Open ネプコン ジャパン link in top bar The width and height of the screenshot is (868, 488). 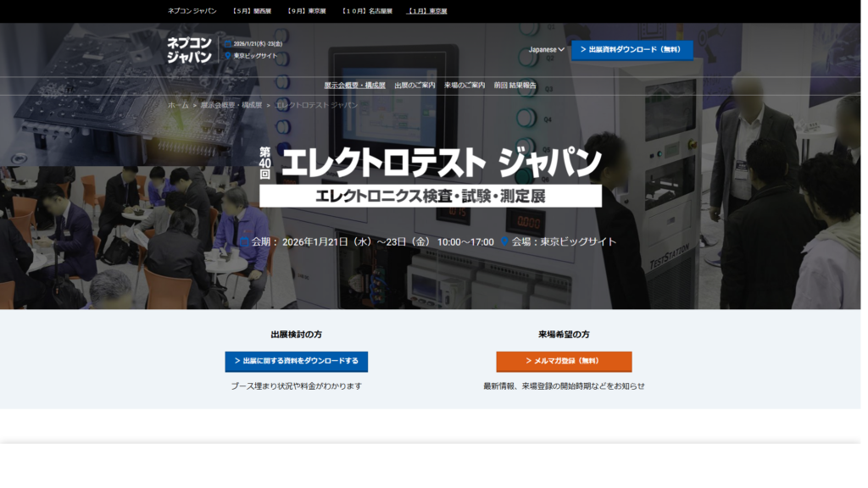[x=192, y=11]
